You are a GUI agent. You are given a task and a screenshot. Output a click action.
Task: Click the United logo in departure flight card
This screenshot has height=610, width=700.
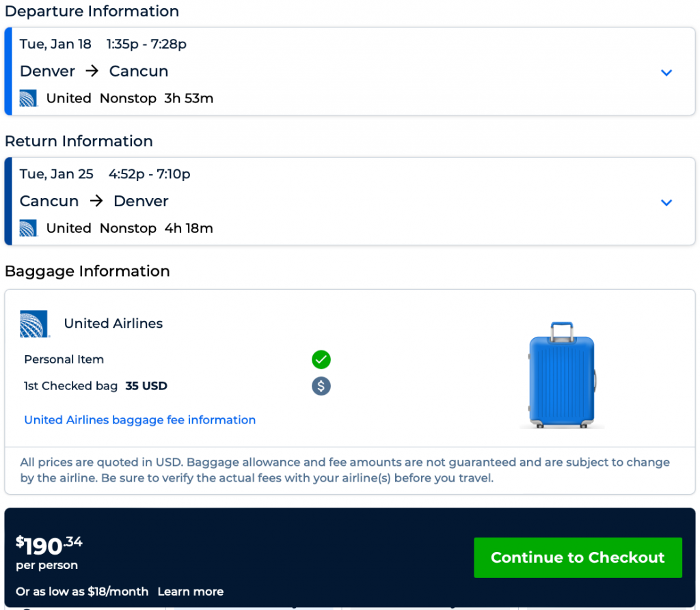[29, 98]
